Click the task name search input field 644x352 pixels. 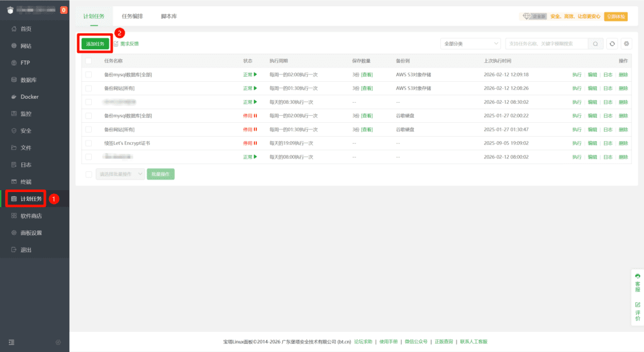[x=546, y=43]
